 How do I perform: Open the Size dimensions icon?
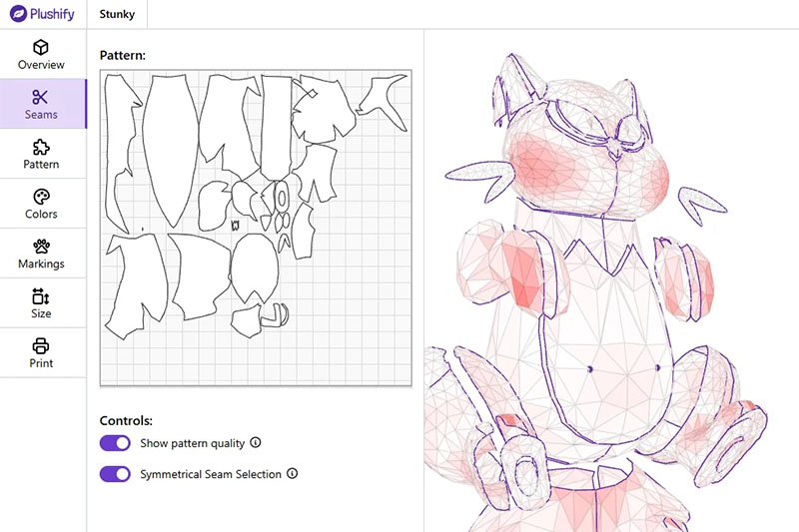[41, 296]
